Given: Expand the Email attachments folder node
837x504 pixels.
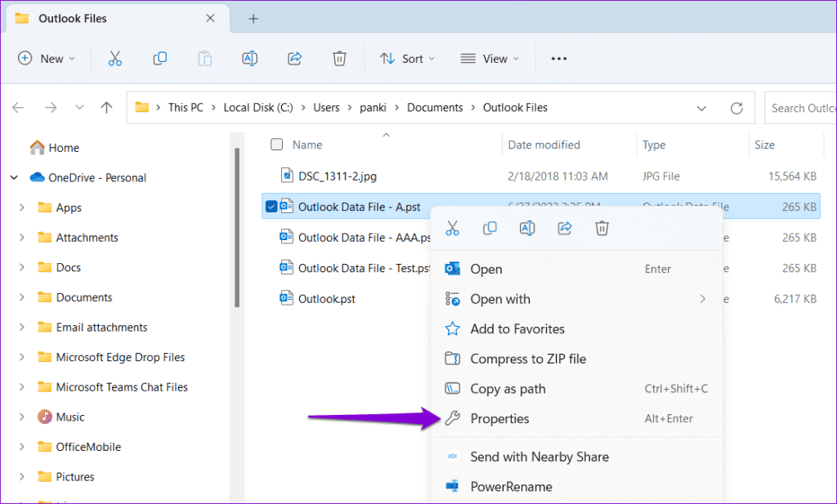Looking at the screenshot, I should tap(22, 327).
